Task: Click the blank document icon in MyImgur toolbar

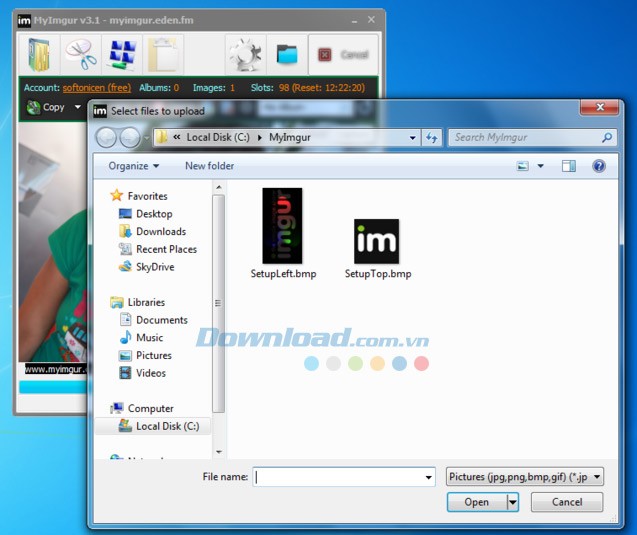Action: pos(164,54)
